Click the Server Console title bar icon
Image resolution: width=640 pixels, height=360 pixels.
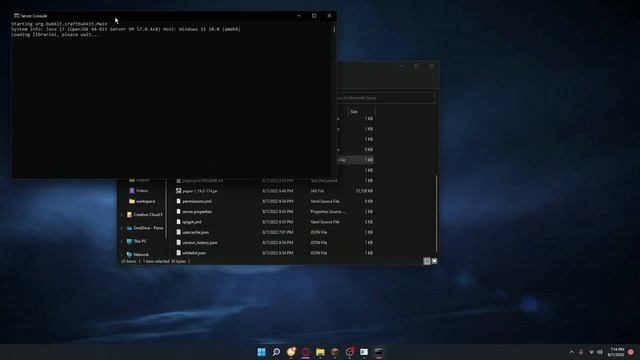(16, 16)
